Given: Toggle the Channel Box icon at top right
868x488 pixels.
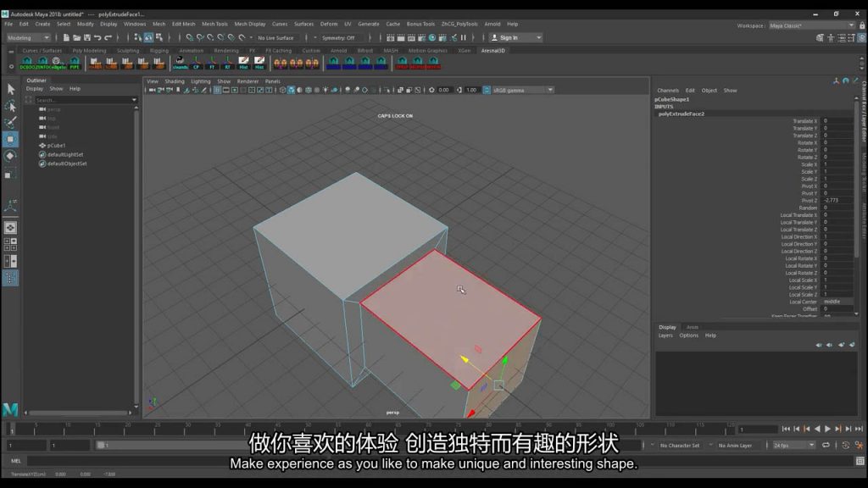Looking at the screenshot, I should coord(862,37).
